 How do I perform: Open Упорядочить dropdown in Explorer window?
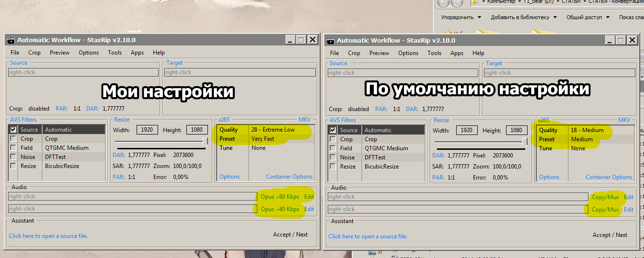point(461,17)
